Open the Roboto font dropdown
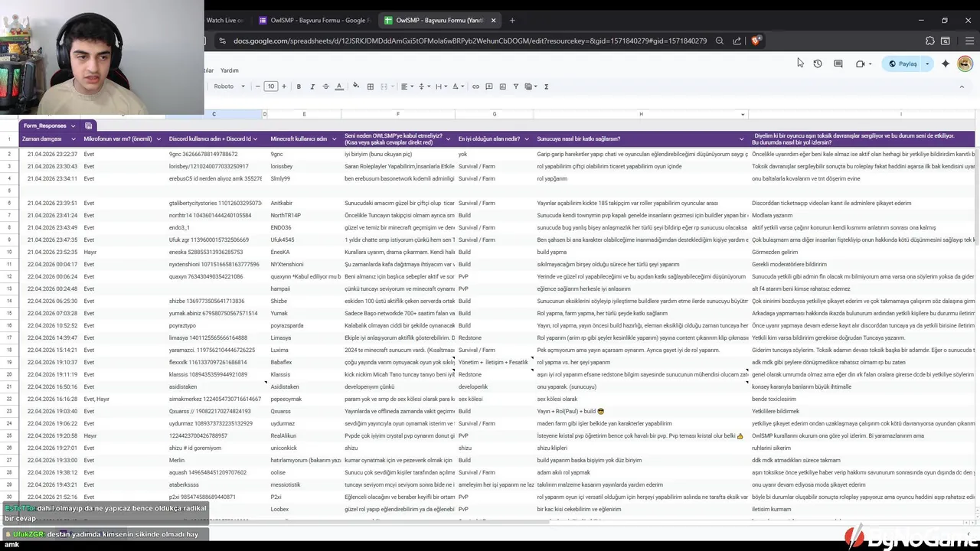The width and height of the screenshot is (980, 551). click(229, 86)
